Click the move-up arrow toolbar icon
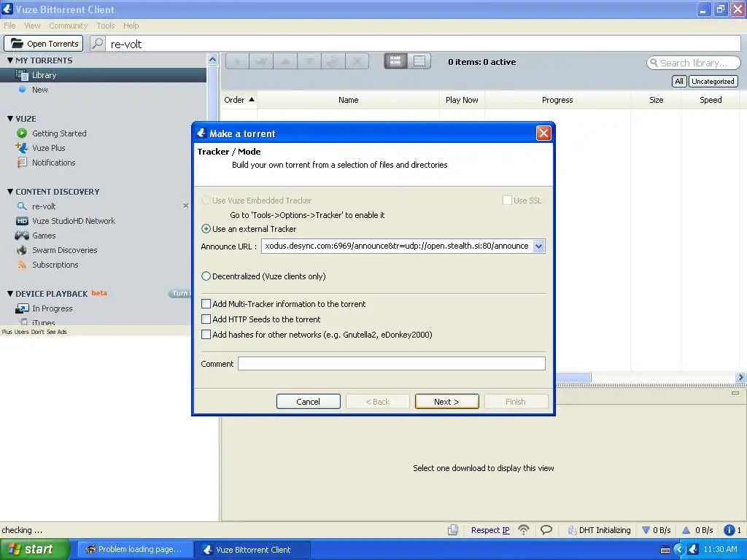Viewport: 747px width, 560px height. [x=285, y=61]
